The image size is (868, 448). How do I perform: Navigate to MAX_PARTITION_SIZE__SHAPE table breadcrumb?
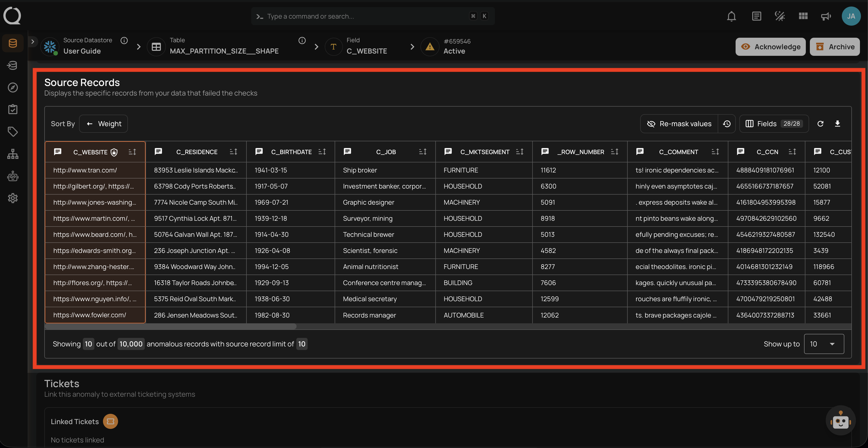point(224,51)
